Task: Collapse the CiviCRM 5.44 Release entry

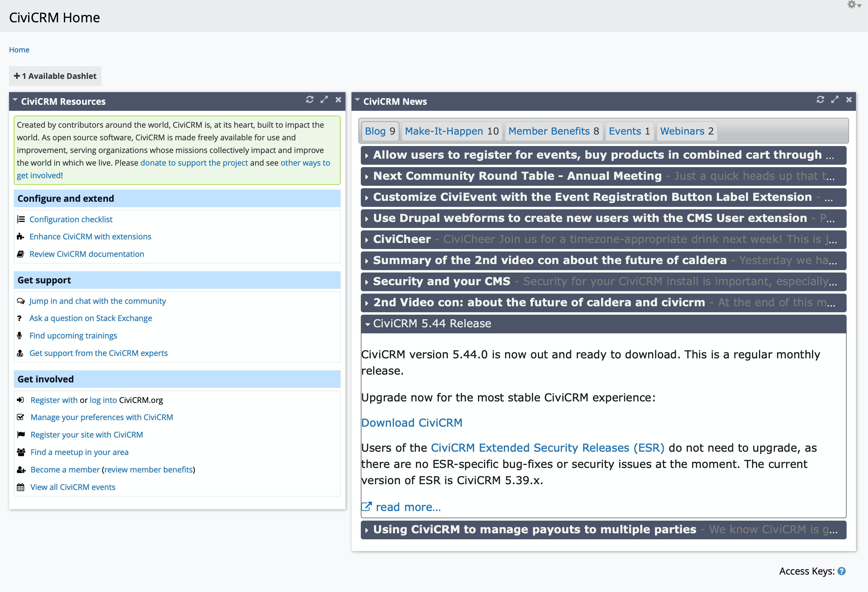Action: pyautogui.click(x=368, y=323)
